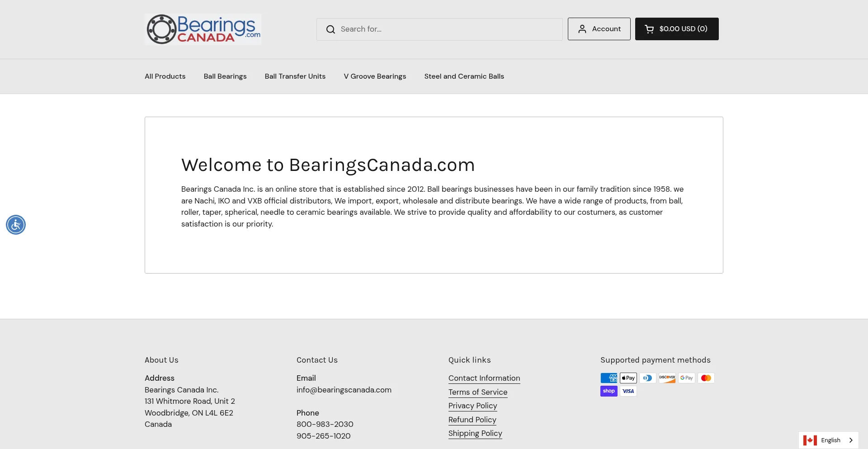Open the Shipping Policy link
This screenshot has height=449, width=868.
click(475, 433)
